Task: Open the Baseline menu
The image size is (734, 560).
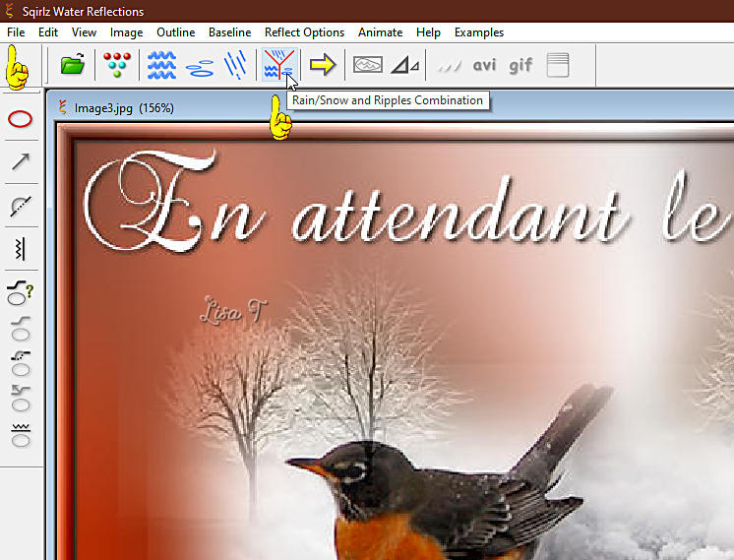Action: tap(230, 32)
